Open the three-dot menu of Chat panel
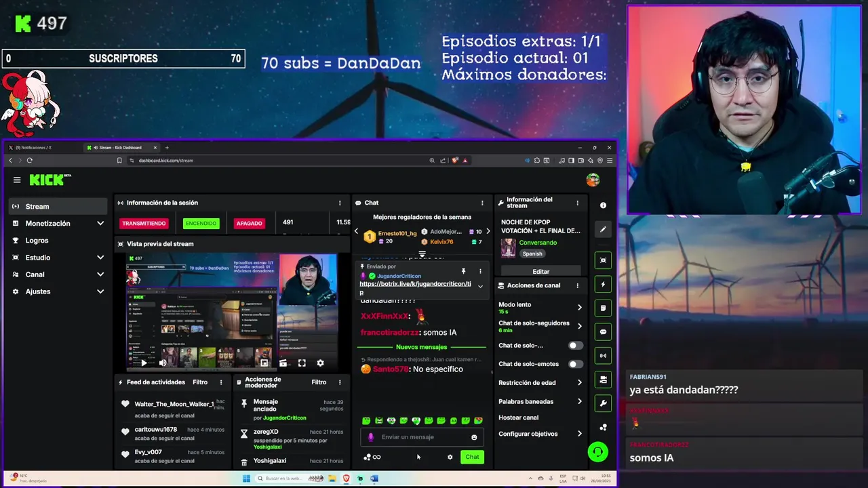This screenshot has width=868, height=488. (x=482, y=203)
